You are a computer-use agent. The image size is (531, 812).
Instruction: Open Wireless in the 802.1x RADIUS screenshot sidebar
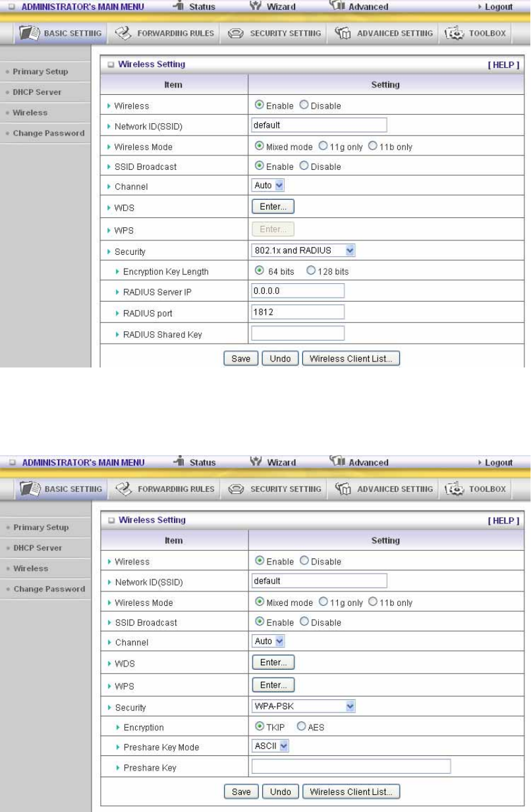click(x=30, y=113)
